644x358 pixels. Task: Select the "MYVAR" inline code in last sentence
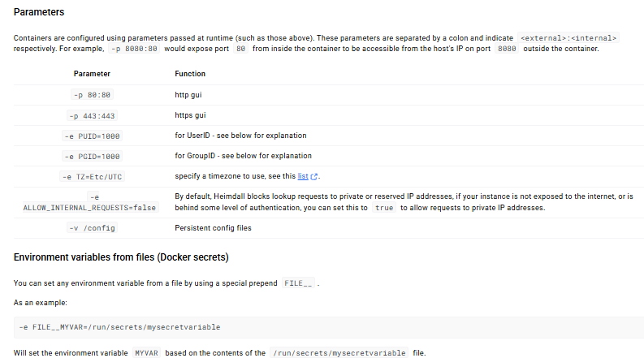tap(148, 353)
